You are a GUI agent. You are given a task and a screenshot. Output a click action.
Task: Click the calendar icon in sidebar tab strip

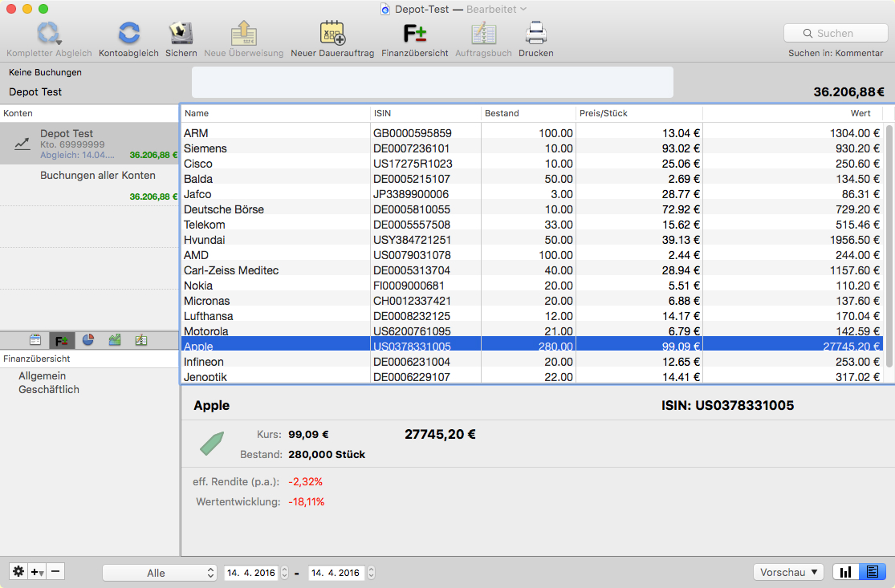pos(35,340)
